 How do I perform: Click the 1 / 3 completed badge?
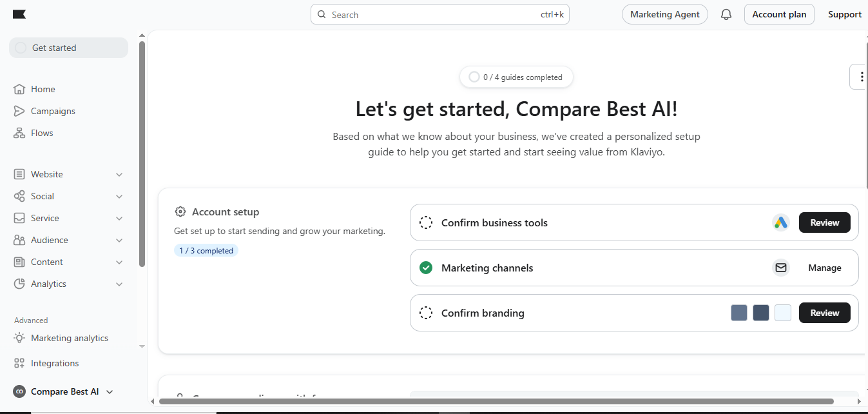206,250
